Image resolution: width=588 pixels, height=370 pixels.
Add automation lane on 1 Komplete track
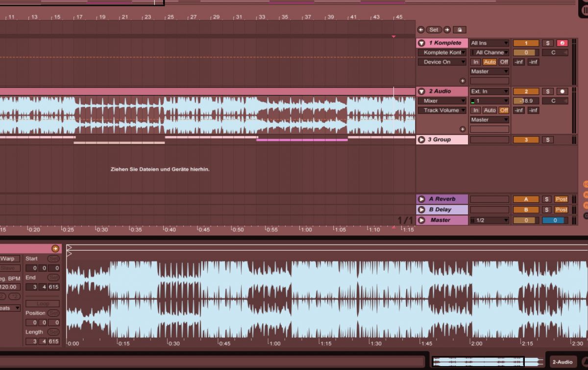click(x=462, y=81)
